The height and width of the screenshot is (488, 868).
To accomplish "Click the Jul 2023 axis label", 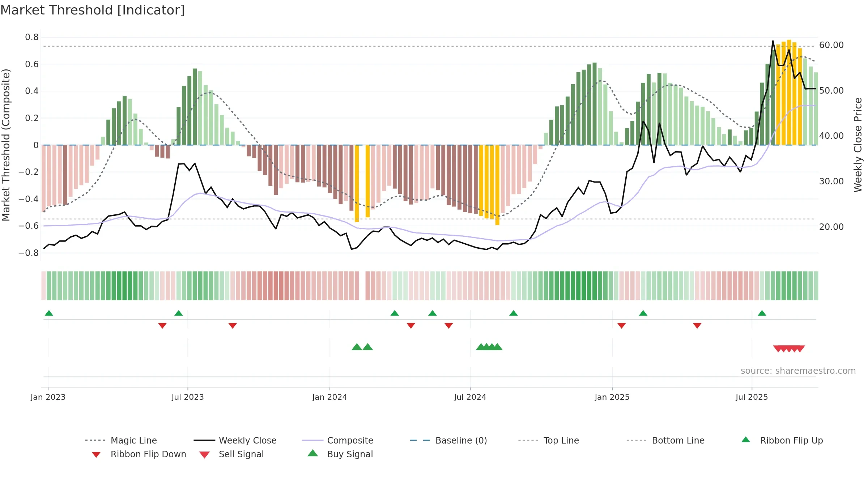I will 188,397.
